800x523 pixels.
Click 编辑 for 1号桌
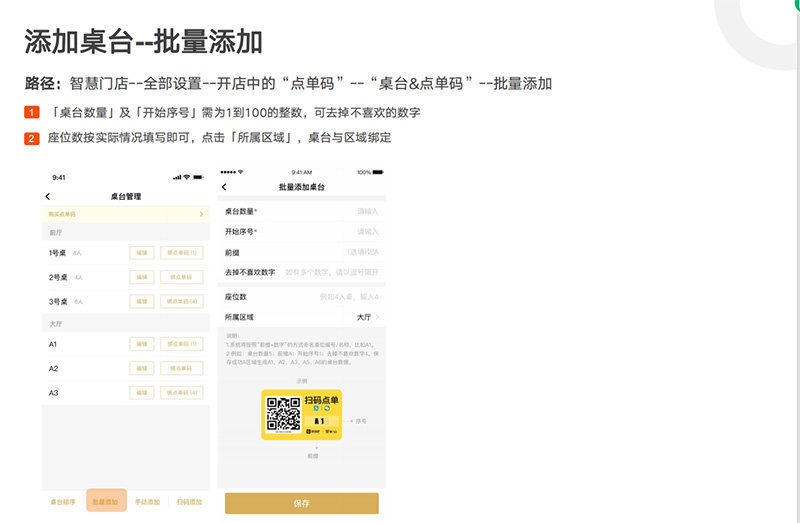[142, 253]
